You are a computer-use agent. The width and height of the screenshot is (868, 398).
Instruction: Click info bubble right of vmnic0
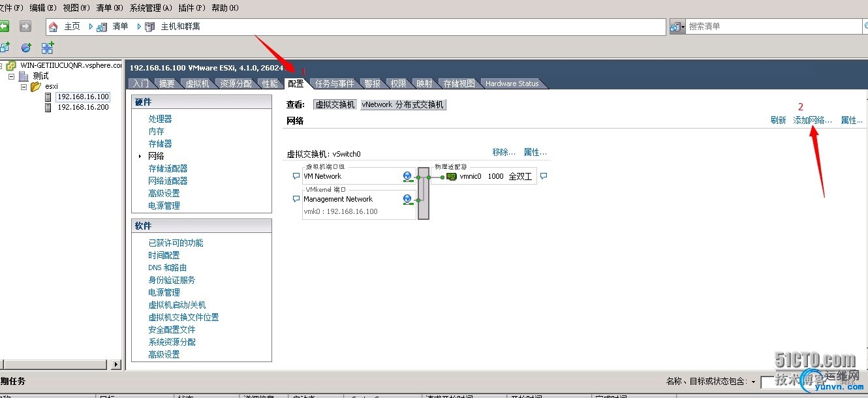544,176
